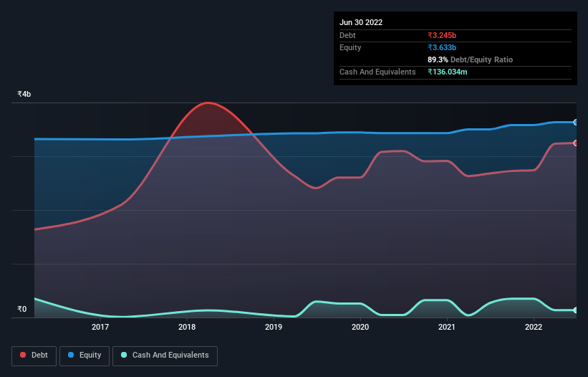
Task: Click the 2019 x-axis label
Action: [274, 327]
